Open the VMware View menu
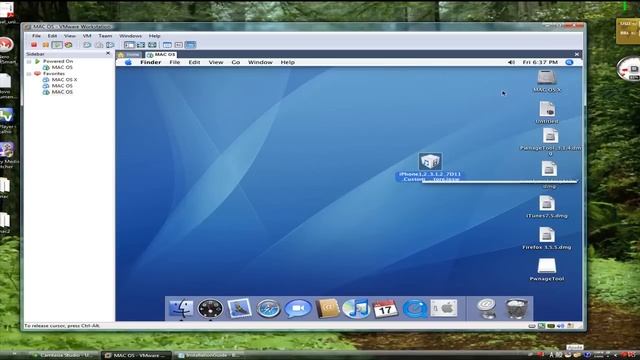The width and height of the screenshot is (640, 360). 70,36
